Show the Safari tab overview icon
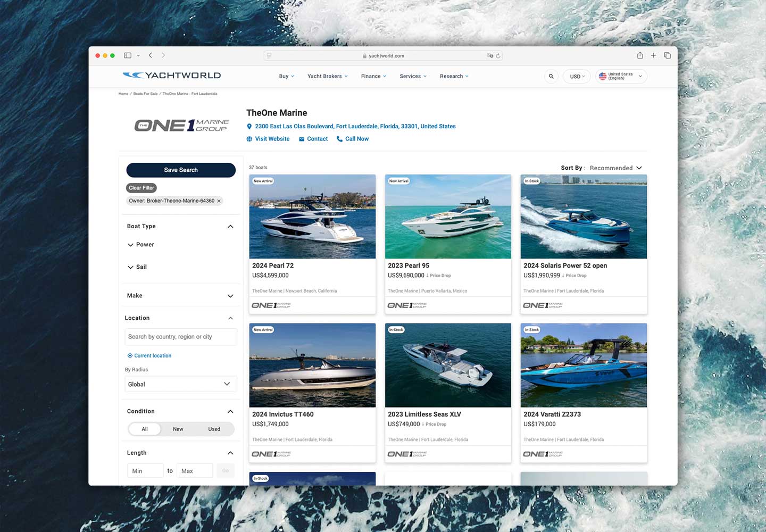Viewport: 766px width, 532px height. (x=667, y=55)
